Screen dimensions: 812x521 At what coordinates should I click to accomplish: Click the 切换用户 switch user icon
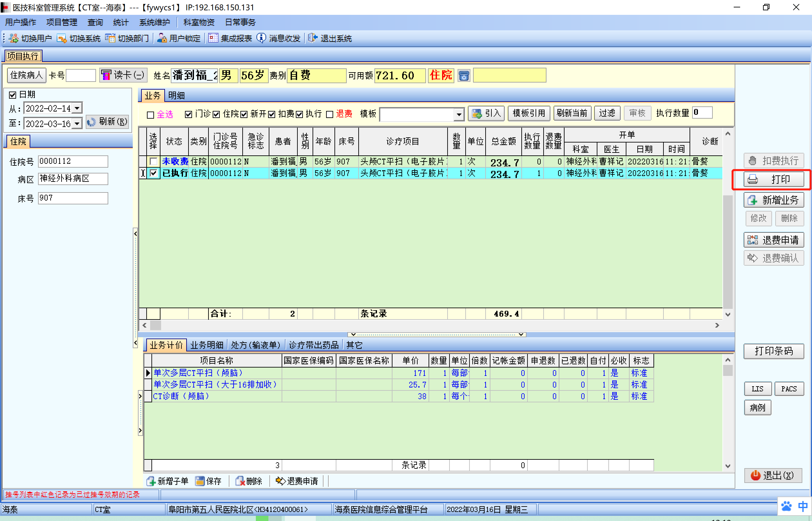pos(14,38)
